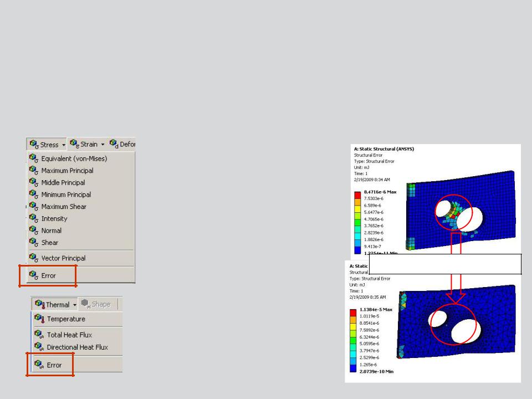
Task: Click the 2.0739e-10 Min legend value
Action: (376, 371)
